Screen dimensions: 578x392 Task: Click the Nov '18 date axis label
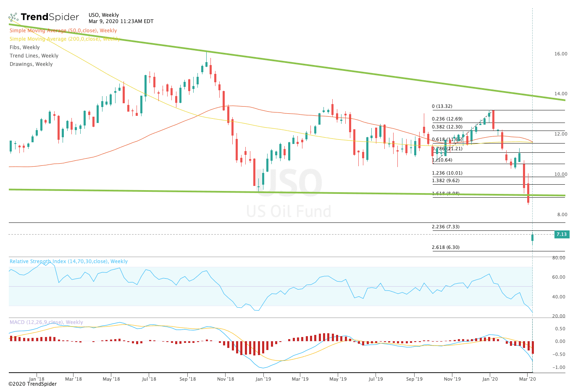[x=226, y=379]
